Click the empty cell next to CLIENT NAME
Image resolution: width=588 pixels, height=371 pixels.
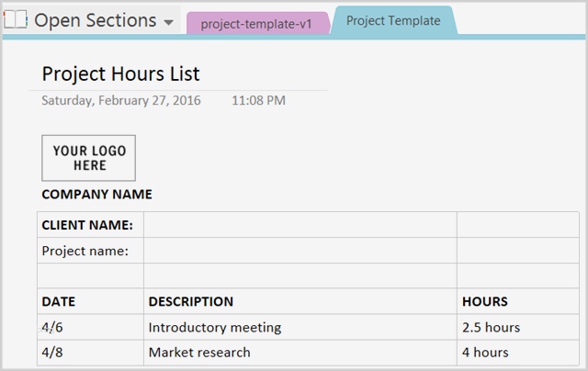pyautogui.click(x=300, y=225)
